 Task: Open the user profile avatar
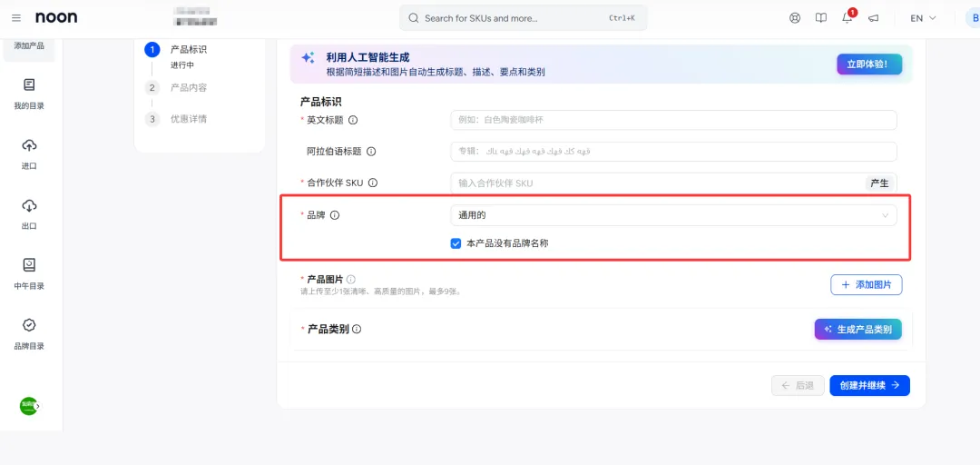pyautogui.click(x=973, y=18)
